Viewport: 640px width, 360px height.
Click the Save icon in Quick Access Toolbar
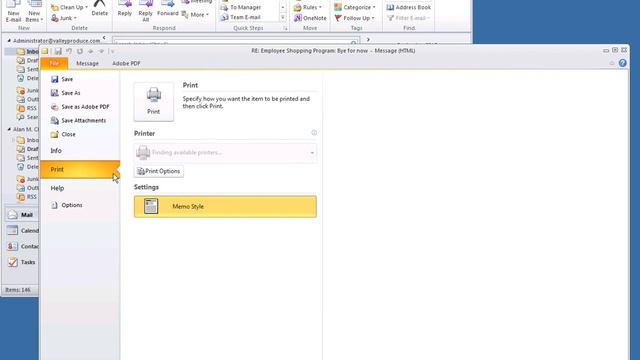click(x=58, y=51)
